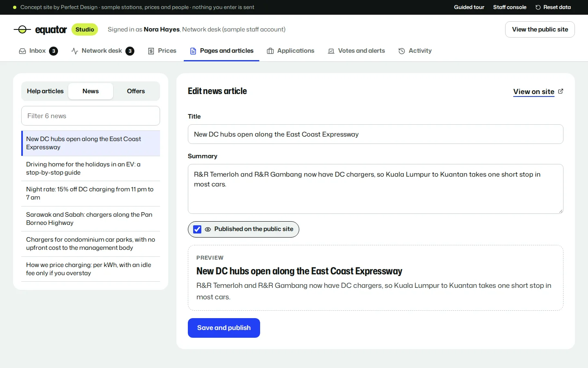The image size is (588, 368).
Task: Click into the Title input field
Action: [x=376, y=134]
